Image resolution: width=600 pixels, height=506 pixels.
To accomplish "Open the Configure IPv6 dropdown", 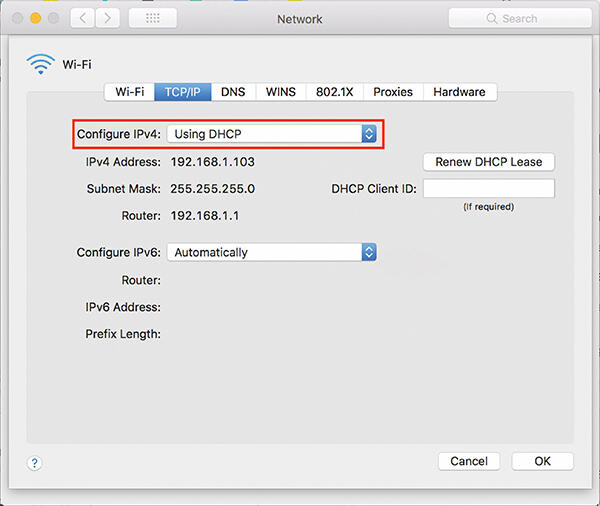I will click(271, 253).
